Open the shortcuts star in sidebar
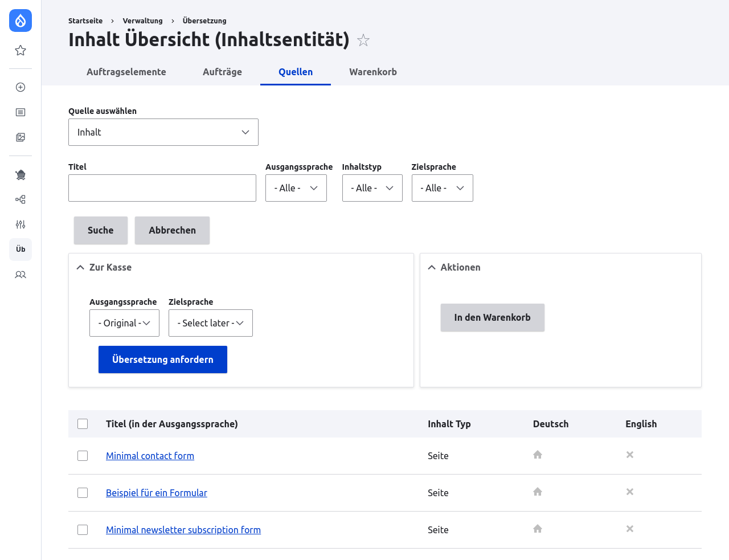The height and width of the screenshot is (560, 729). 21,51
